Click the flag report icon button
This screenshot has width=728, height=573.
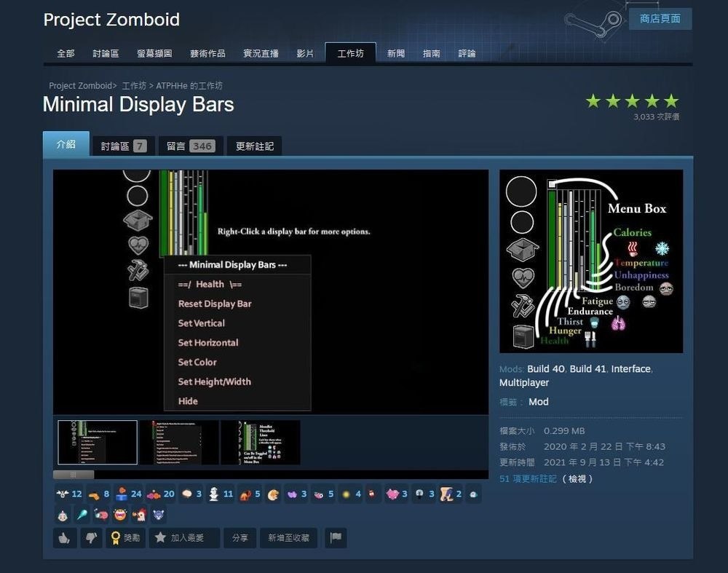click(336, 538)
